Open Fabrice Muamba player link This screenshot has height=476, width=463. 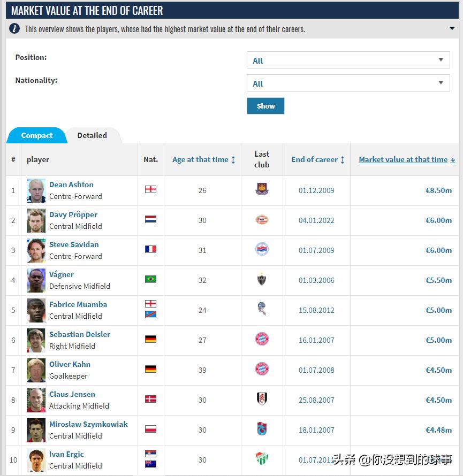point(78,304)
